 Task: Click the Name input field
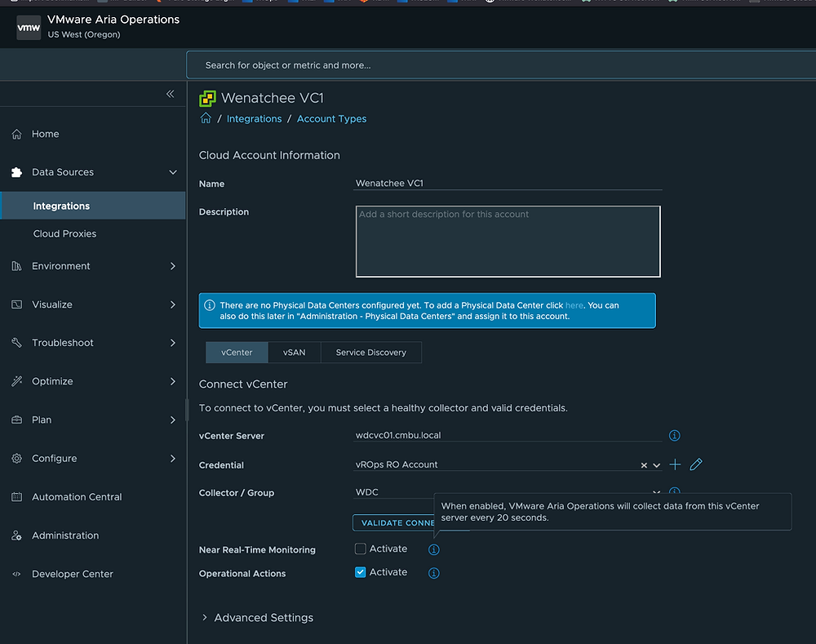pos(508,184)
